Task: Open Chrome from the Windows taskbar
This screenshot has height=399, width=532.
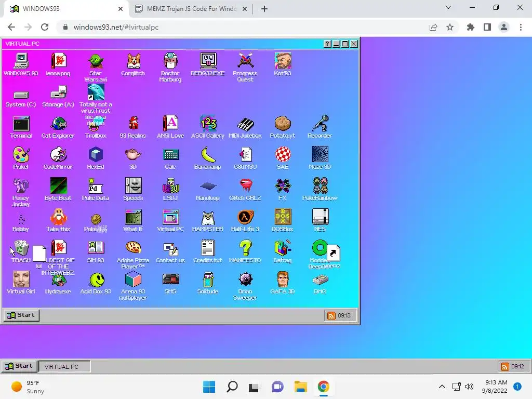Action: coord(323,387)
